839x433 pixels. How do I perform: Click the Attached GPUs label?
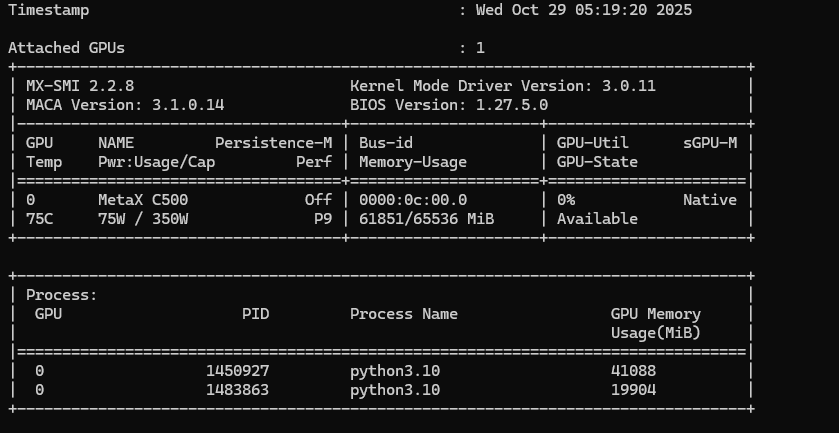coord(66,48)
